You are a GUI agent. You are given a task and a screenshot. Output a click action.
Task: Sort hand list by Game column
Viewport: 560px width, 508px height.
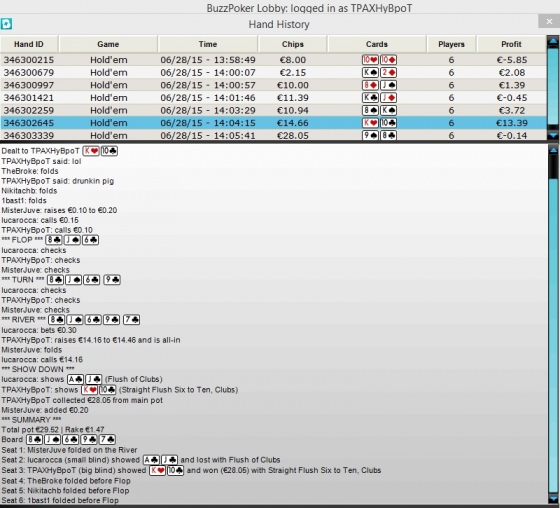(108, 44)
